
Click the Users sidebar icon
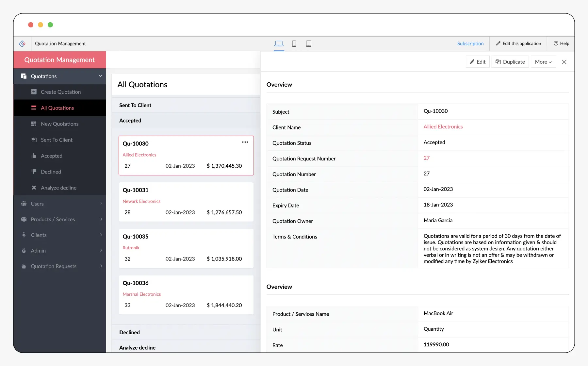click(24, 204)
